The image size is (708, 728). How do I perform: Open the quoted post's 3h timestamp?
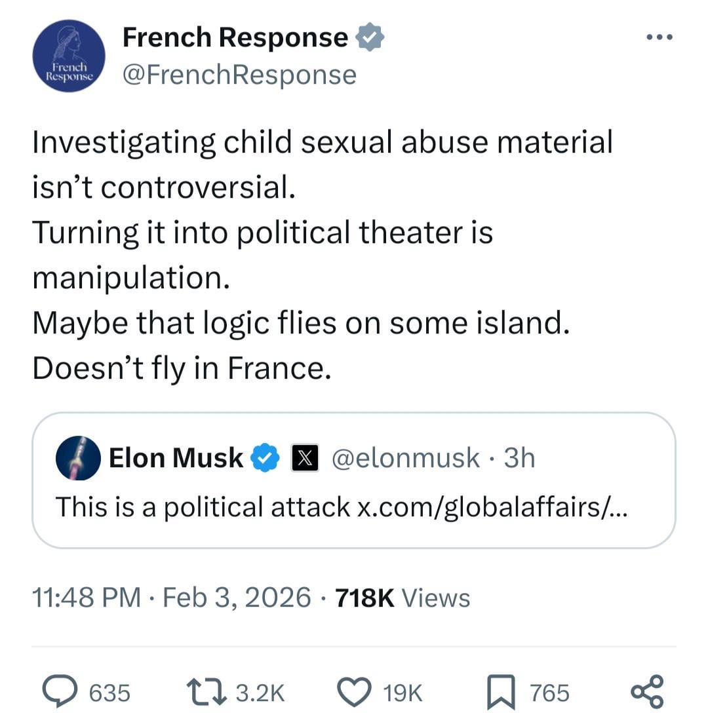tap(519, 458)
